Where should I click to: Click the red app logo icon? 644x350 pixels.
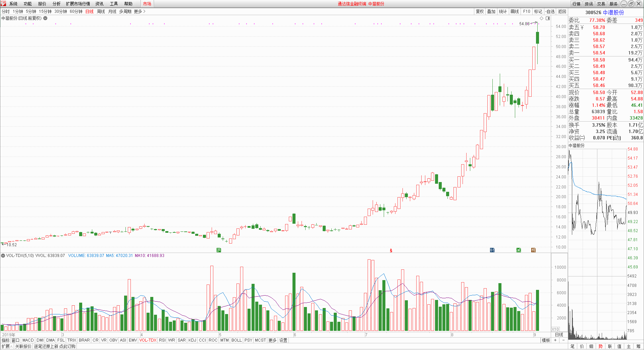(3, 3)
